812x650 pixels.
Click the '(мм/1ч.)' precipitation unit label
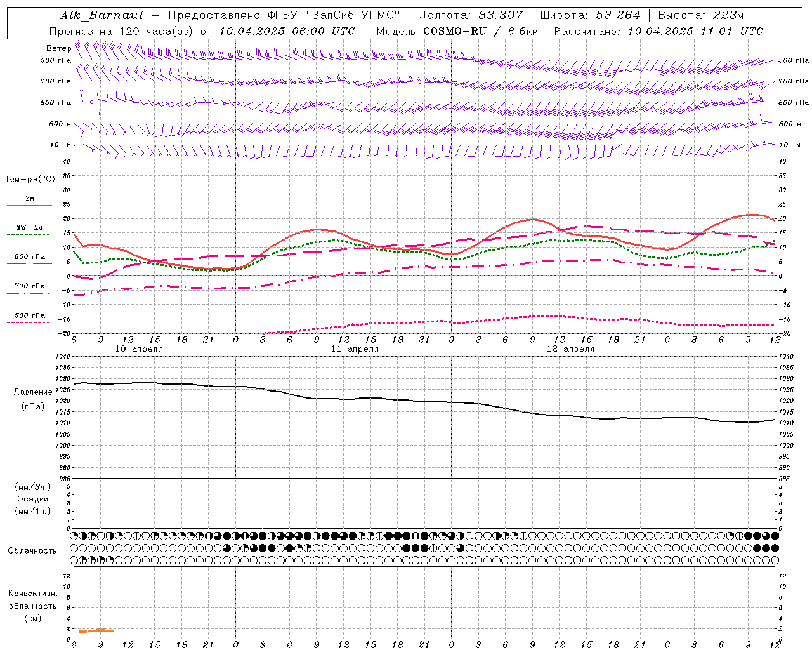[33, 511]
